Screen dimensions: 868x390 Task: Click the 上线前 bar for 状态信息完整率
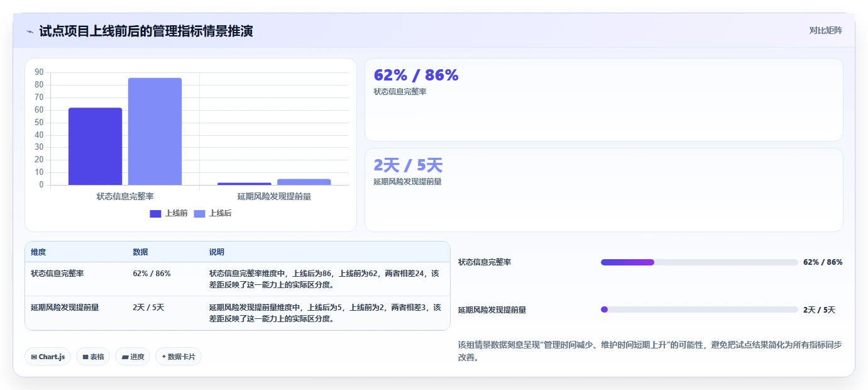click(95, 147)
